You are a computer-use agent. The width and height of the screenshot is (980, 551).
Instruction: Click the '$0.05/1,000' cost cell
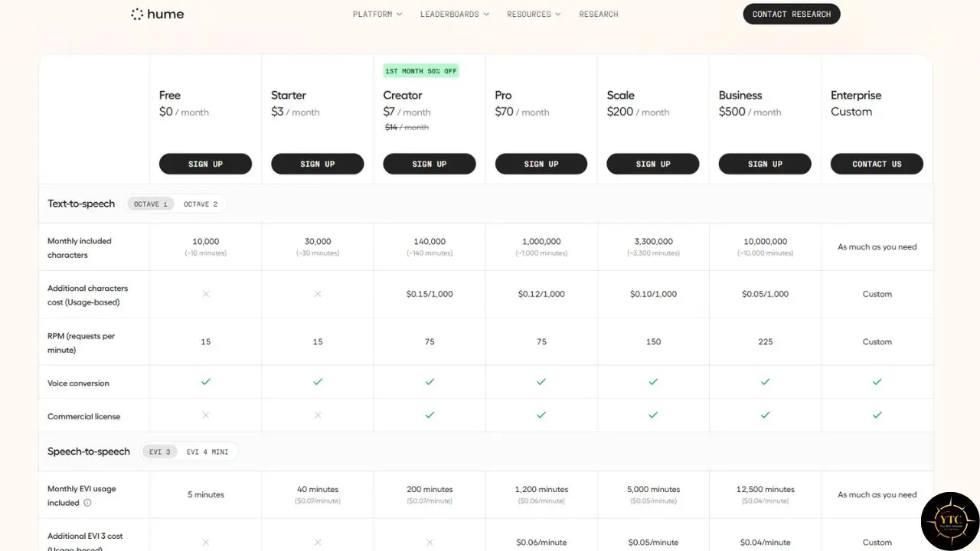coord(765,294)
